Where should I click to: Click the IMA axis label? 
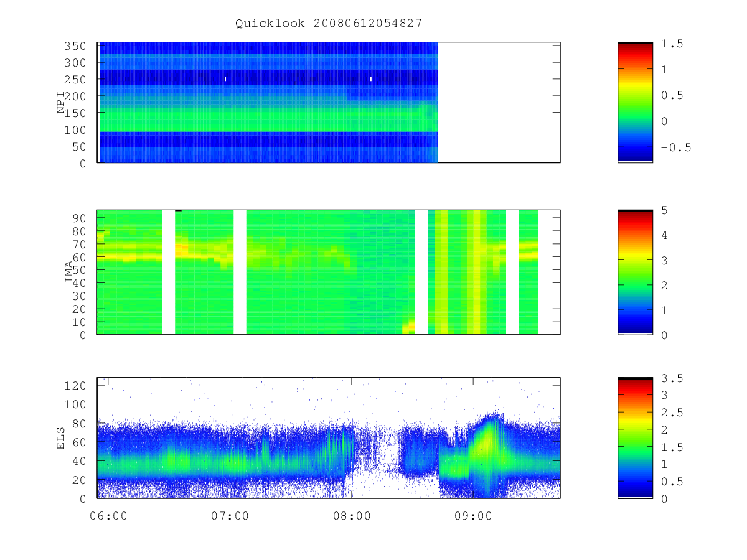tap(68, 272)
